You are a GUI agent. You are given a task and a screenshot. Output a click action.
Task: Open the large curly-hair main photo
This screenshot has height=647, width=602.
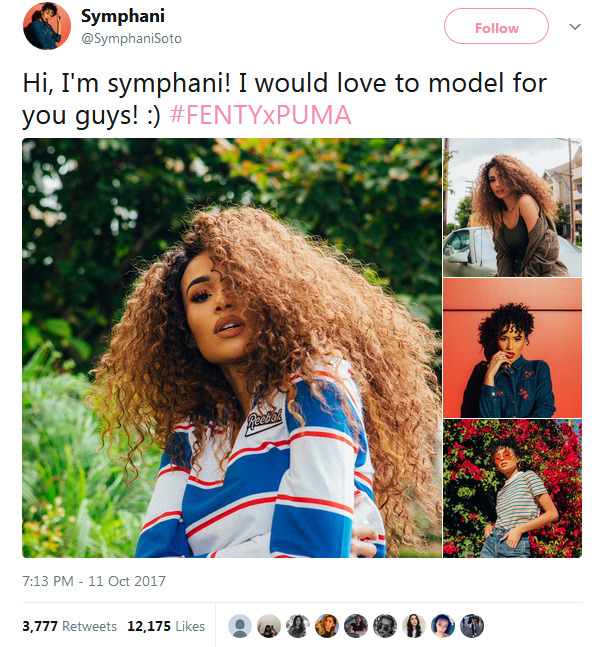[x=232, y=347]
